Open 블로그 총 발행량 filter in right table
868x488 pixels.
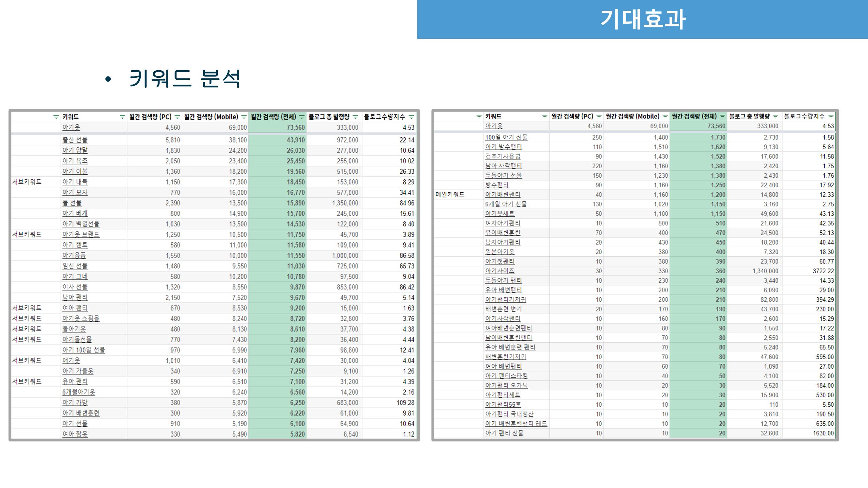pos(775,116)
